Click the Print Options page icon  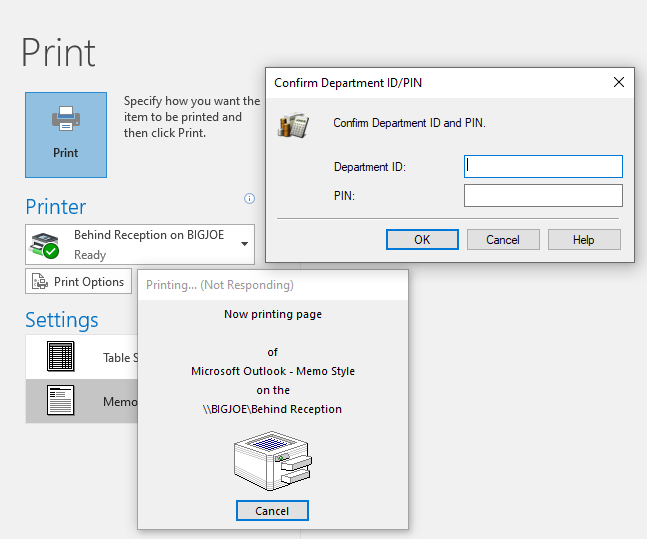(x=40, y=282)
